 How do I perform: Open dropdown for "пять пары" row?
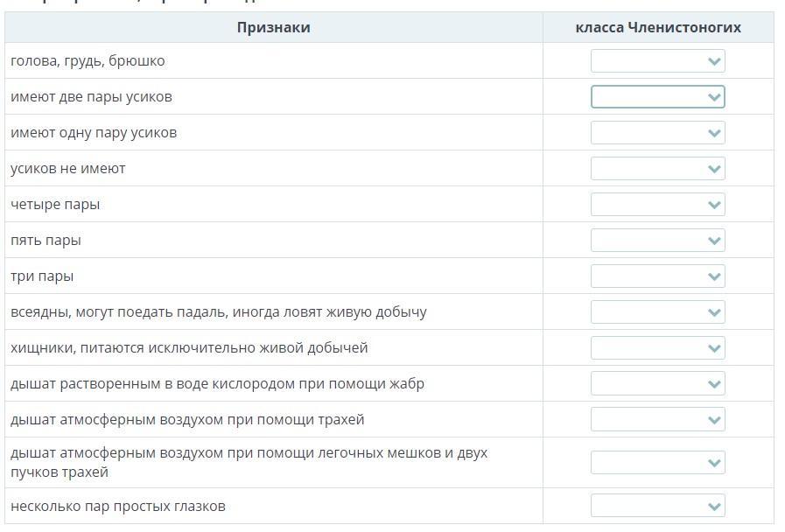click(657, 241)
